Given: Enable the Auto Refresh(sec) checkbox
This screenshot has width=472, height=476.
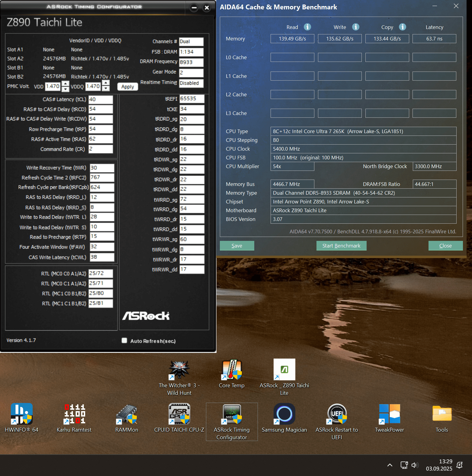Looking at the screenshot, I should click(x=124, y=340).
